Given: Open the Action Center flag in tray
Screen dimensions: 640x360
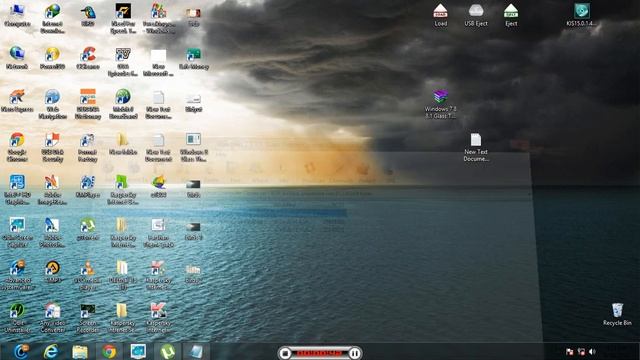Looking at the screenshot, I should pos(570,352).
